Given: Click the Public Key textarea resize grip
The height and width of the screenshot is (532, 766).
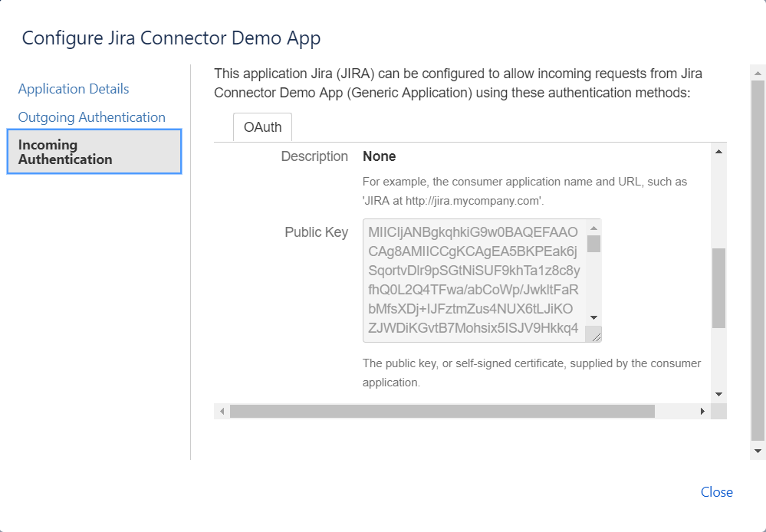Looking at the screenshot, I should (x=593, y=334).
